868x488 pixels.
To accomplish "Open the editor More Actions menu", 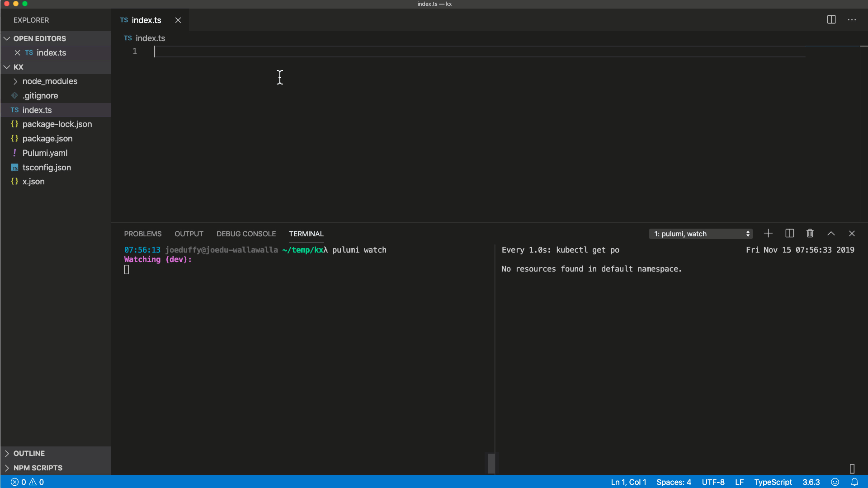I will [852, 20].
